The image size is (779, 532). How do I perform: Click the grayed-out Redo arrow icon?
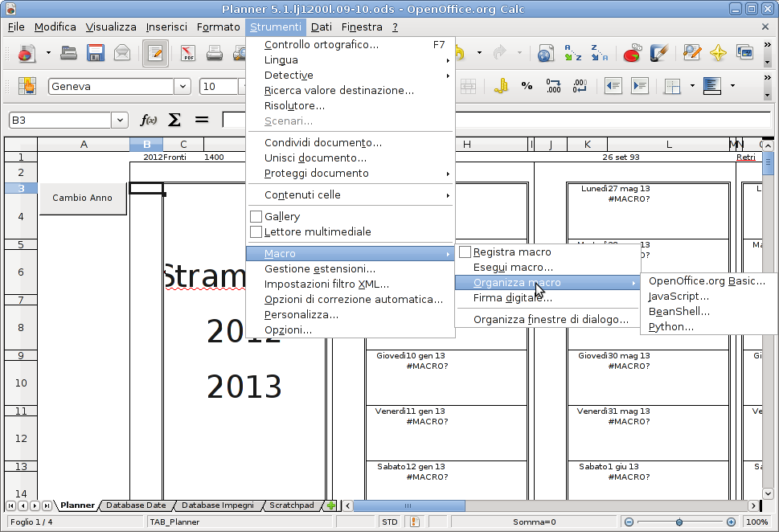[500, 53]
